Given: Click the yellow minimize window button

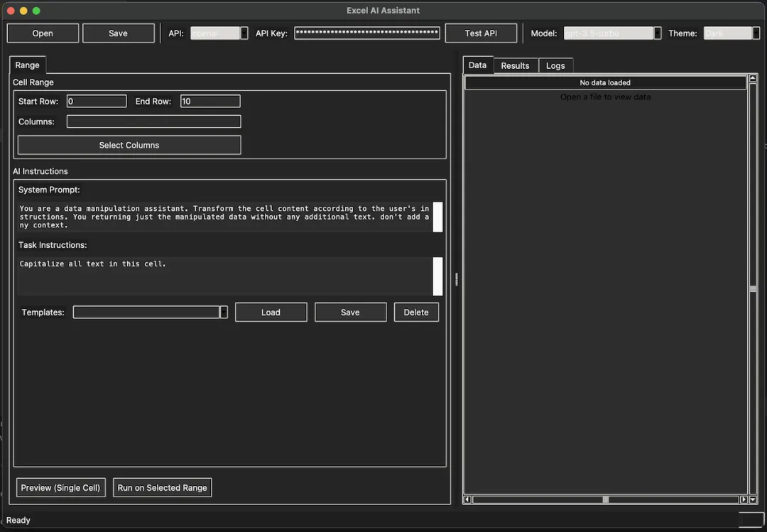Looking at the screenshot, I should (23, 10).
